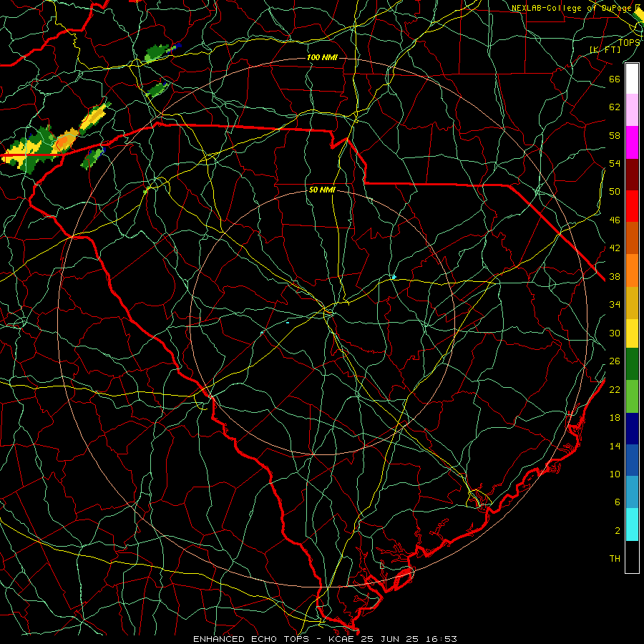The width and height of the screenshot is (644, 644).
Task: Click the light green legend swatch
Action: [632, 396]
